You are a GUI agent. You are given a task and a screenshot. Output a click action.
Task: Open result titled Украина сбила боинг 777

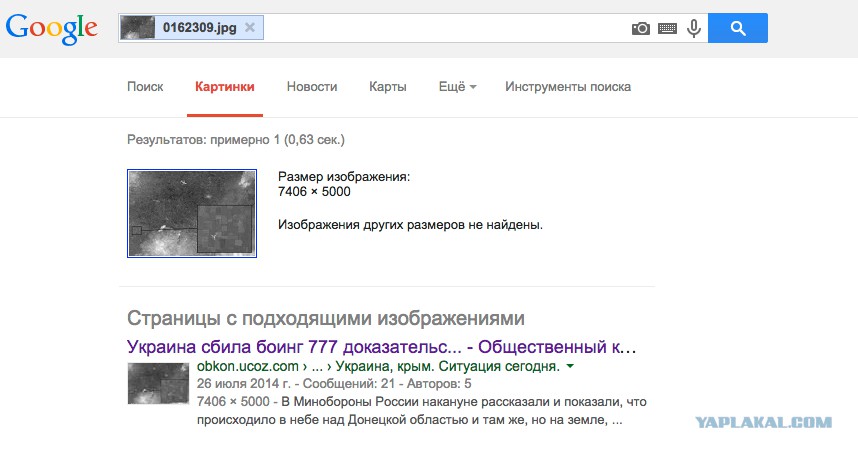point(381,346)
